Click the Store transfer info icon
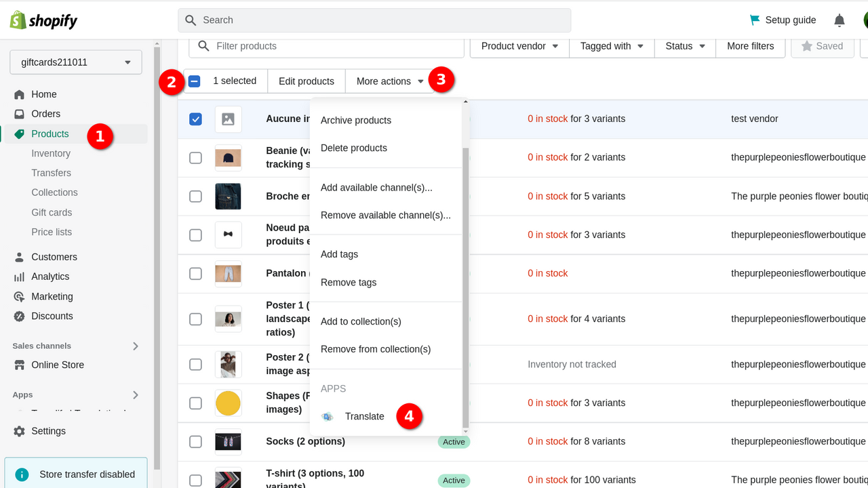The width and height of the screenshot is (868, 488). 22,474
